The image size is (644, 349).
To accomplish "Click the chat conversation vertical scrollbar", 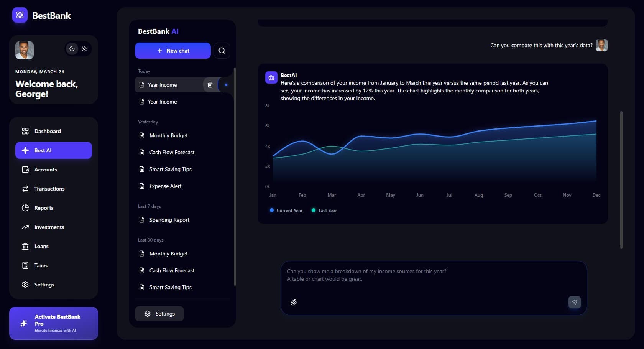I will tap(621, 179).
